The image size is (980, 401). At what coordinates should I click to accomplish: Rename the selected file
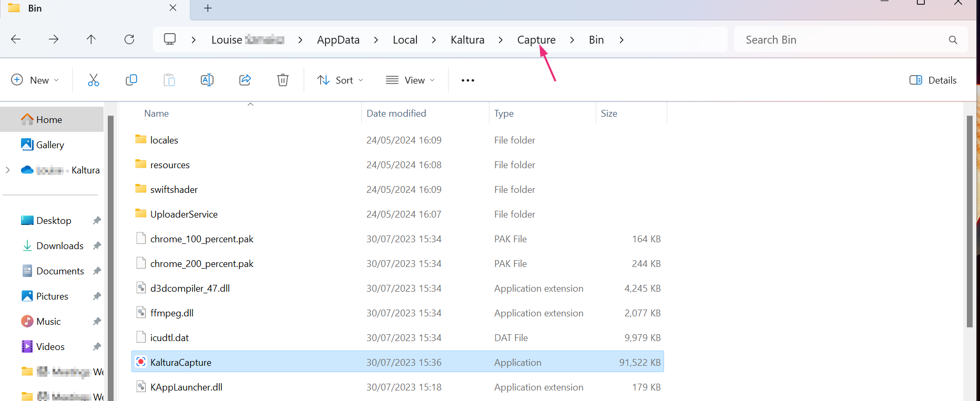pos(207,80)
